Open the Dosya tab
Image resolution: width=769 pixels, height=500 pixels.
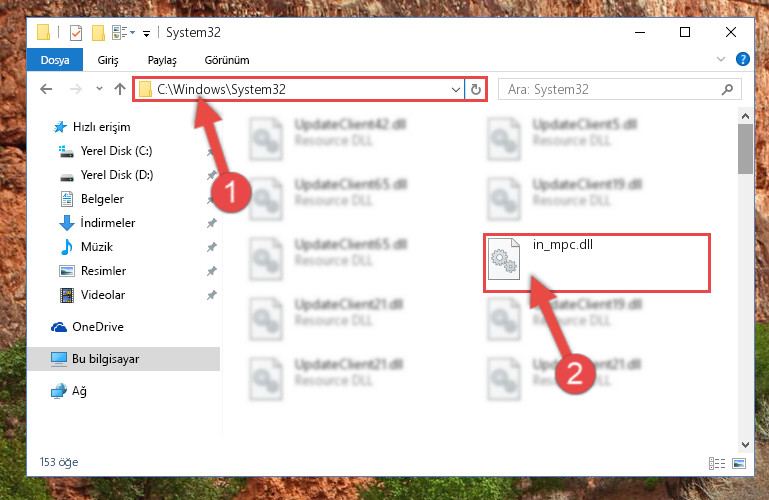55,60
